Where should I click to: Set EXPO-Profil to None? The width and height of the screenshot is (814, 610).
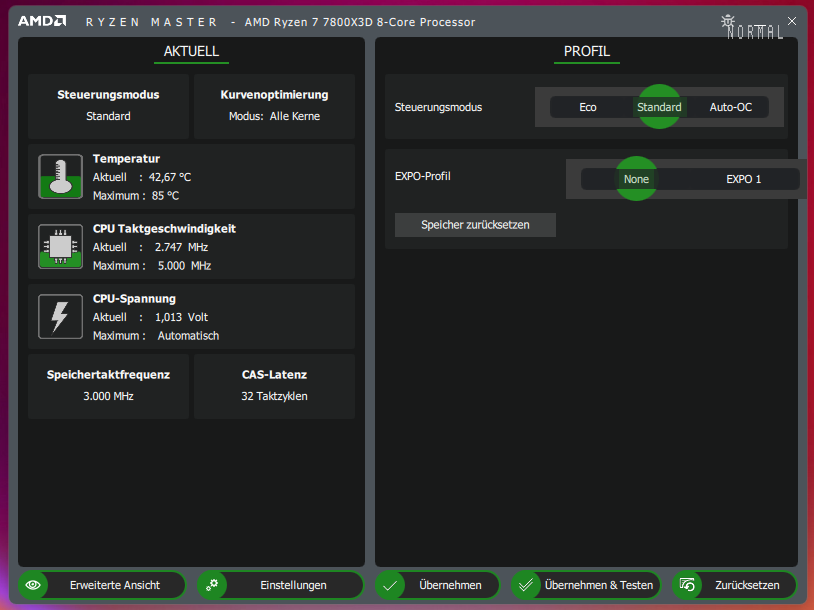tap(636, 179)
